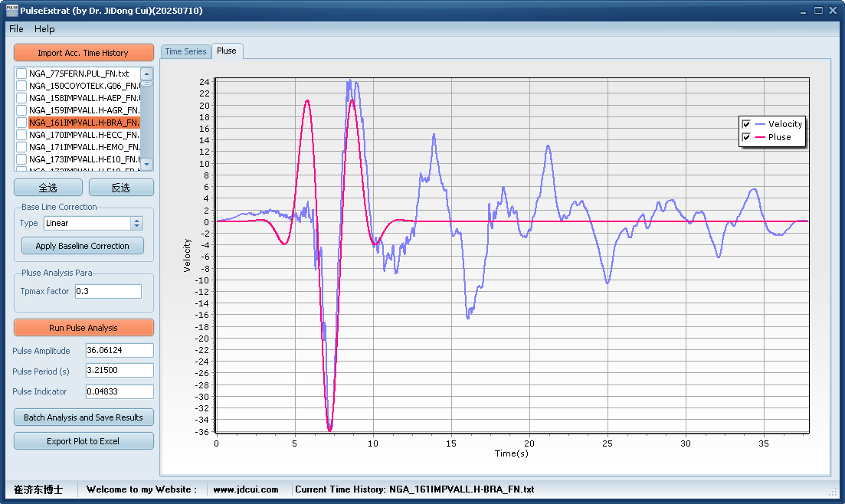Open the Help menu
The width and height of the screenshot is (845, 504).
[x=44, y=29]
